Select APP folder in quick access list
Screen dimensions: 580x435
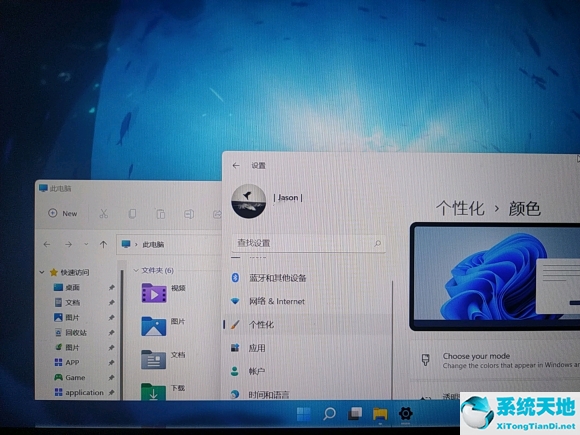pos(72,362)
